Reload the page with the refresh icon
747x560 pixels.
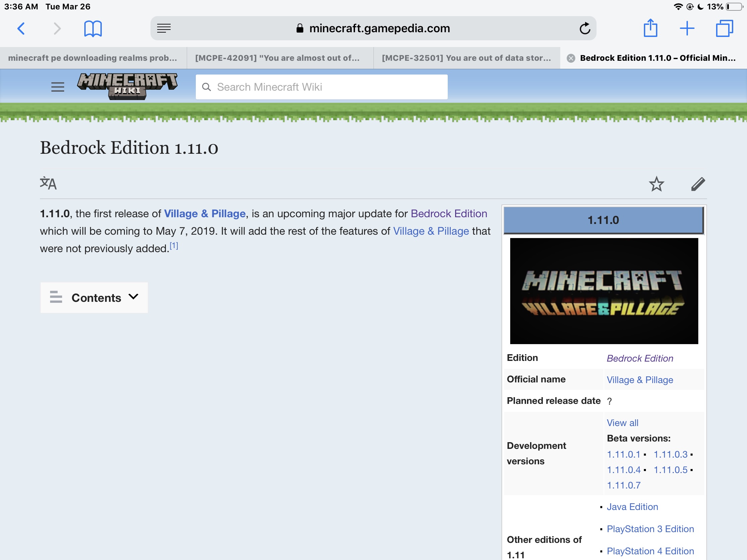point(584,28)
